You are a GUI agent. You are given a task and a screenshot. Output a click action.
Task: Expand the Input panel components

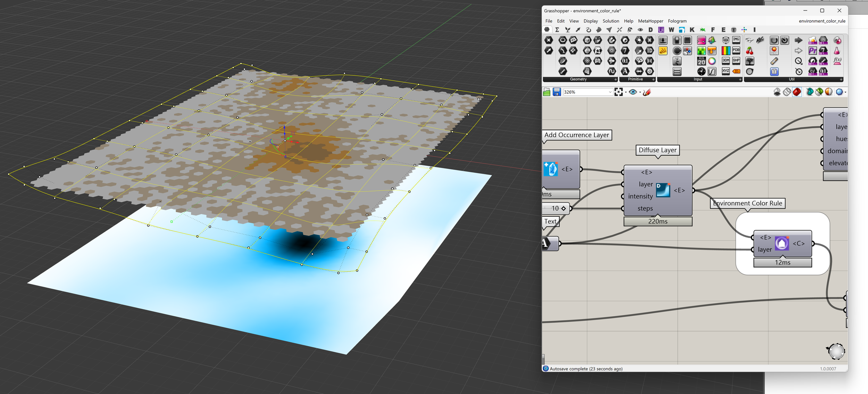[x=740, y=80]
